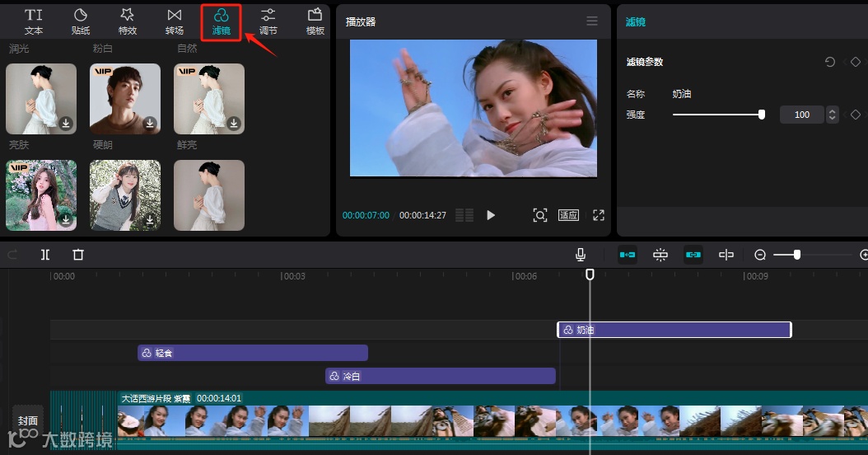Click the 滤镜 header tab in properties panel
The image size is (868, 455).
coord(636,21)
